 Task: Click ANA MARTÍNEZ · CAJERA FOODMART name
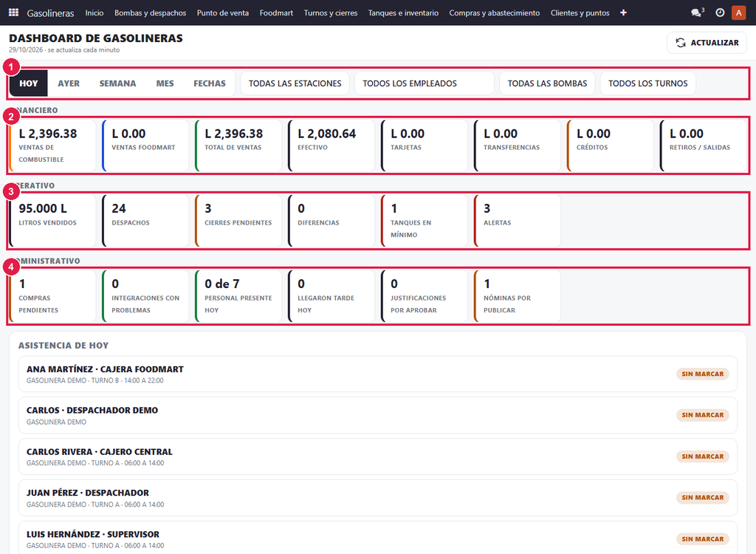pos(105,369)
